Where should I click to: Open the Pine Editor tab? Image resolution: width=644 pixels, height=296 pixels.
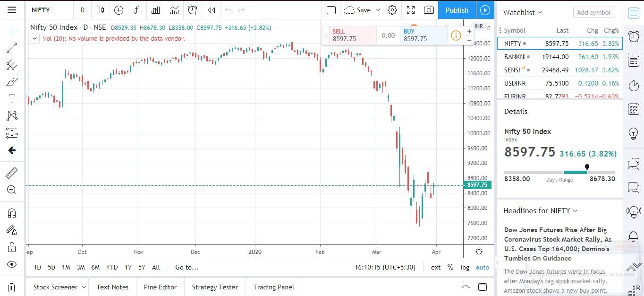[160, 287]
